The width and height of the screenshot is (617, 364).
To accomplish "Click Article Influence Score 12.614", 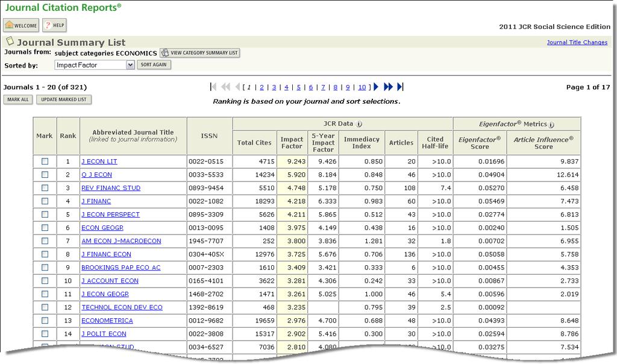I will click(568, 175).
